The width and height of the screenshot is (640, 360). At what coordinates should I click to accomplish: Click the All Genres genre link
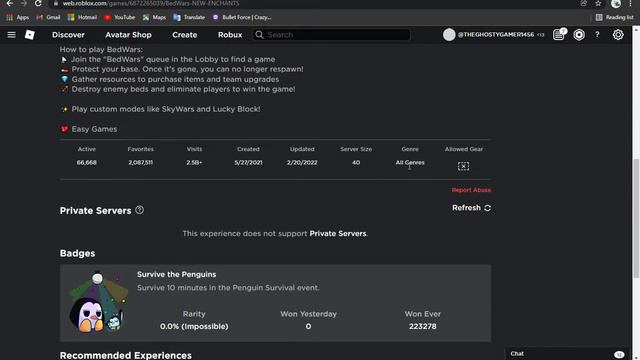point(410,162)
